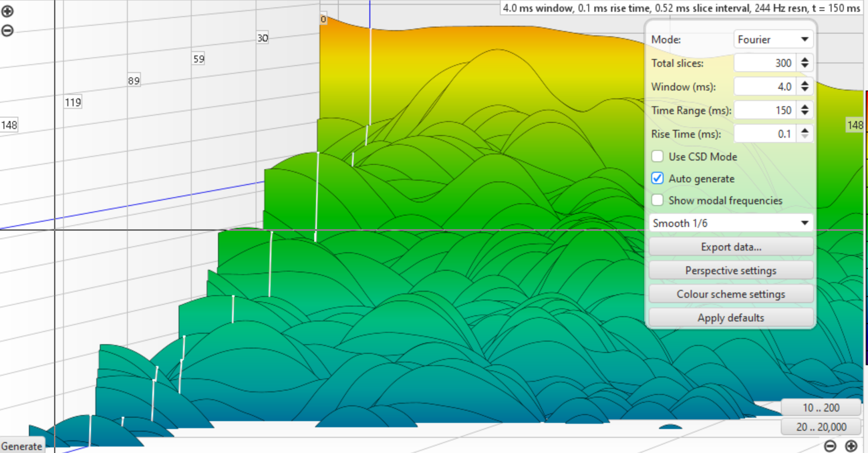Viewport: 868px width, 453px height.
Task: Decrease Time Range (ms) with down arrow
Action: [x=804, y=114]
